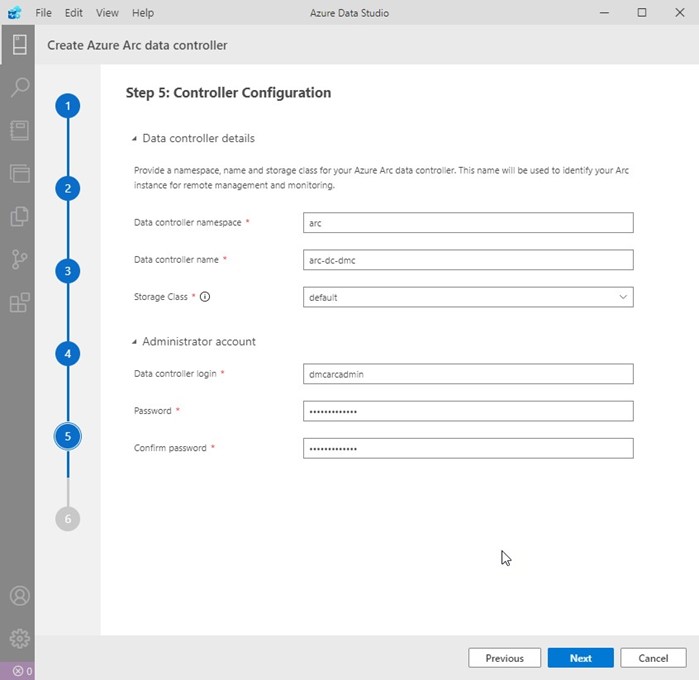Select wizard step 6 circle

click(68, 519)
